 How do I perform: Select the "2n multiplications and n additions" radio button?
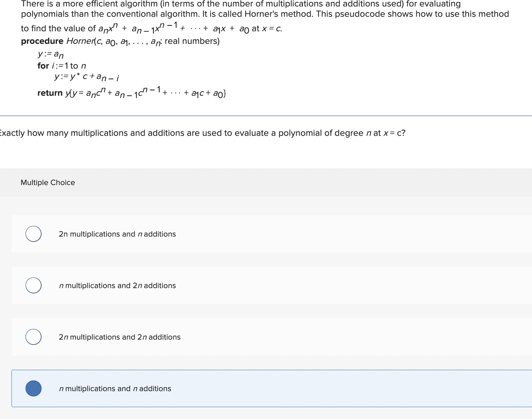(x=33, y=234)
